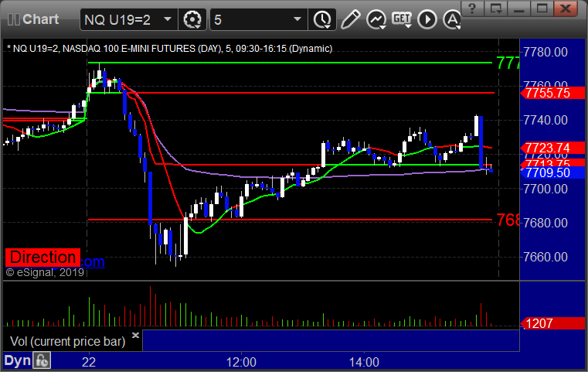Start bar replay play button

pos(427,19)
